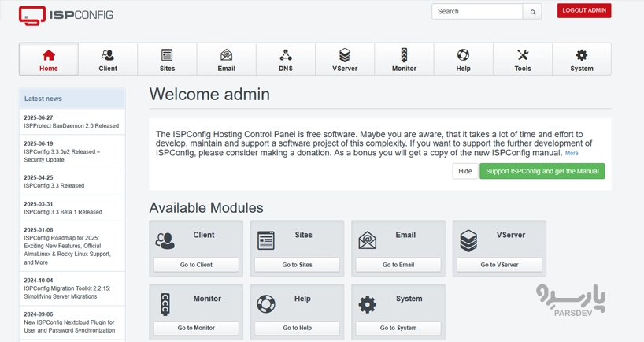This screenshot has width=644, height=342.
Task: Open the Sites navigation icon
Action: (x=167, y=54)
